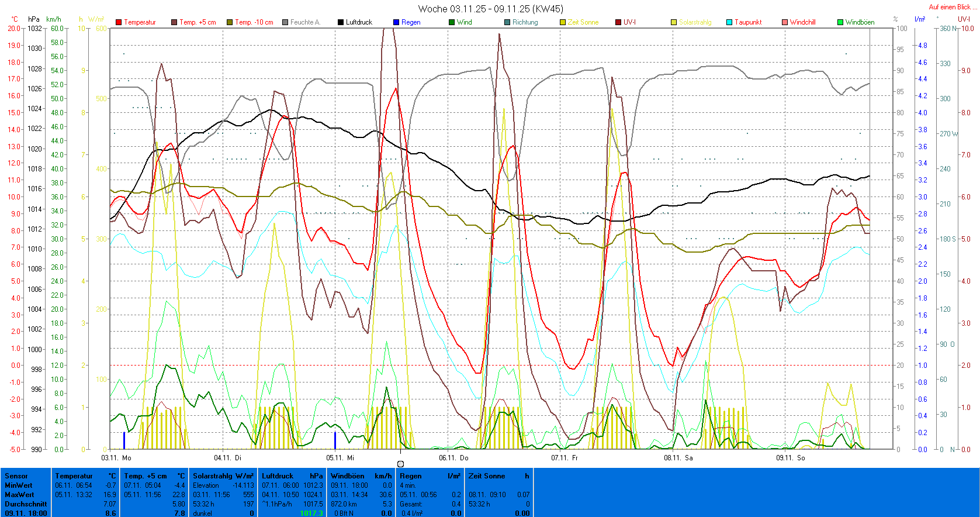The height and width of the screenshot is (517, 980).
Task: Click the cyan Taupunkt legend square
Action: click(729, 22)
